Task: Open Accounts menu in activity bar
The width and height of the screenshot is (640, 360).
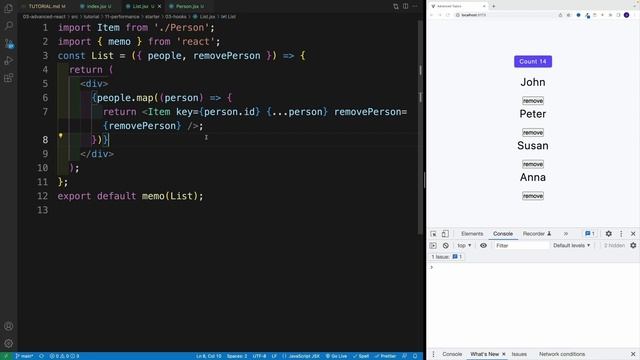Action: [x=8, y=326]
